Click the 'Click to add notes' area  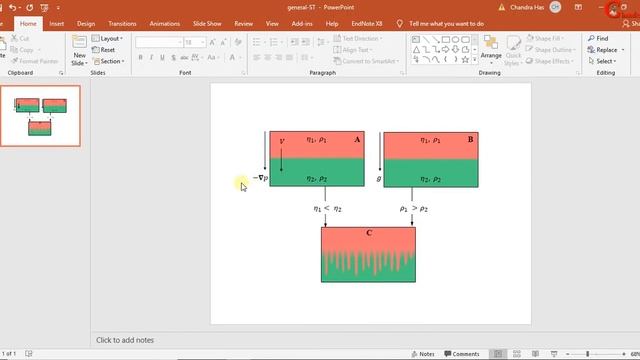pos(125,340)
